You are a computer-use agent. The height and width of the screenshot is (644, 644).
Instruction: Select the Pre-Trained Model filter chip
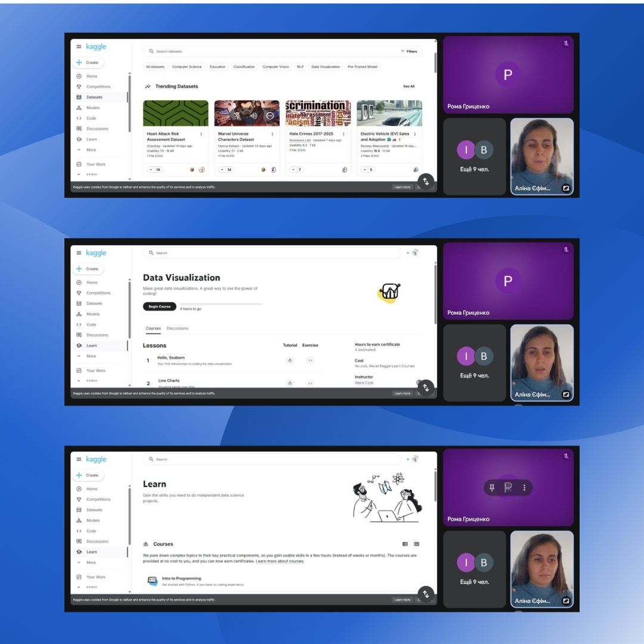363,67
